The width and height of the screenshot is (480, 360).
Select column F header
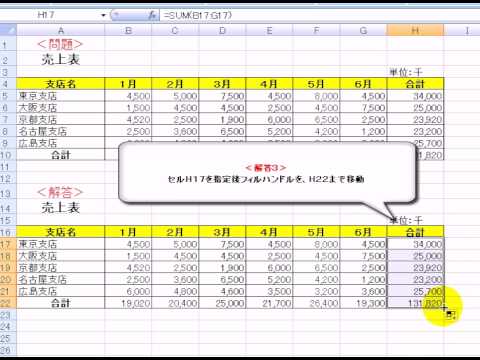point(316,31)
